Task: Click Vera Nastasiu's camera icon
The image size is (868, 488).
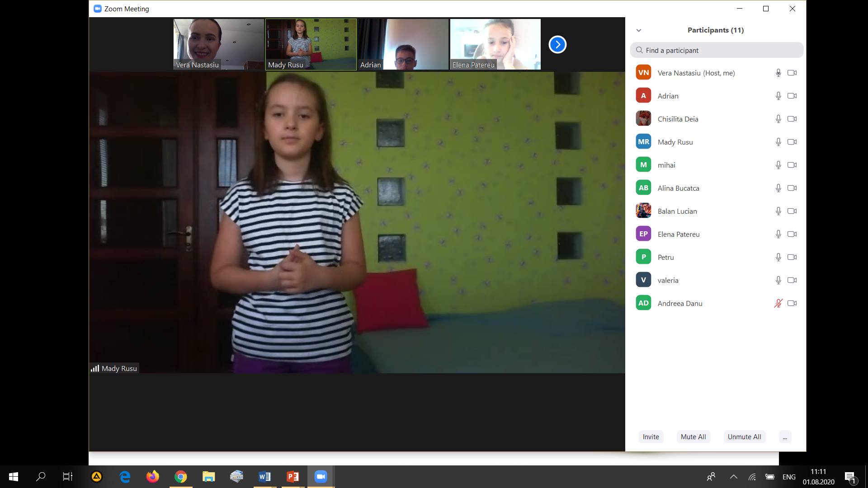Action: tap(792, 73)
